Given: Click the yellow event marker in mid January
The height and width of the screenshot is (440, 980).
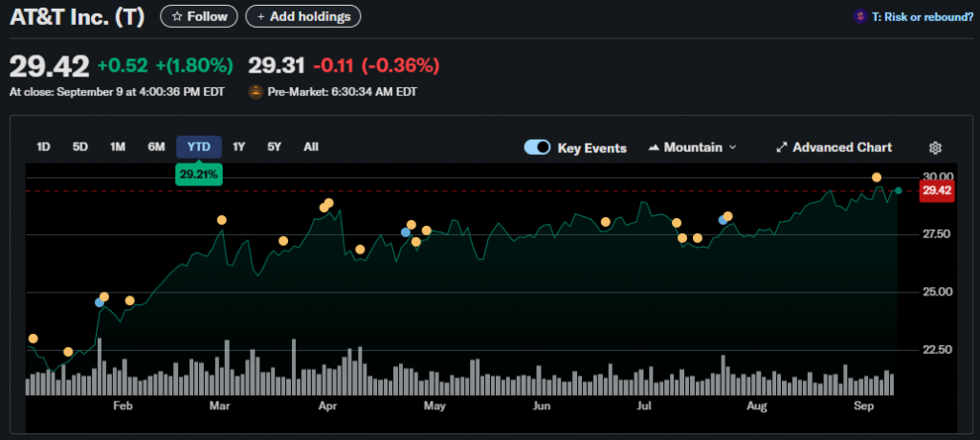Looking at the screenshot, I should pyautogui.click(x=68, y=352).
